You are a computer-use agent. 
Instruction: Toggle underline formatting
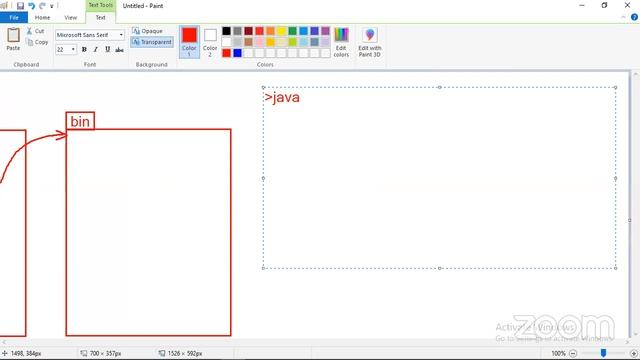pos(107,49)
